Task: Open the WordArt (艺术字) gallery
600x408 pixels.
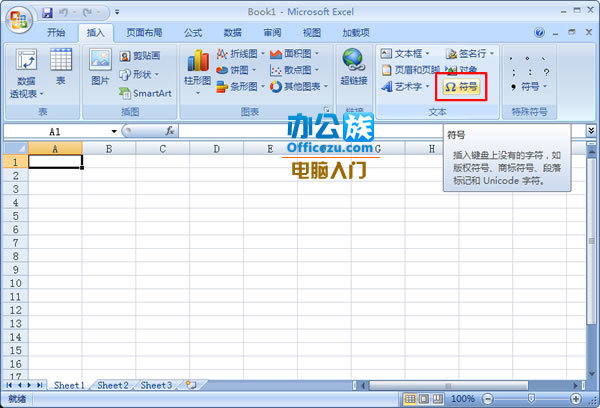Action: pos(405,86)
